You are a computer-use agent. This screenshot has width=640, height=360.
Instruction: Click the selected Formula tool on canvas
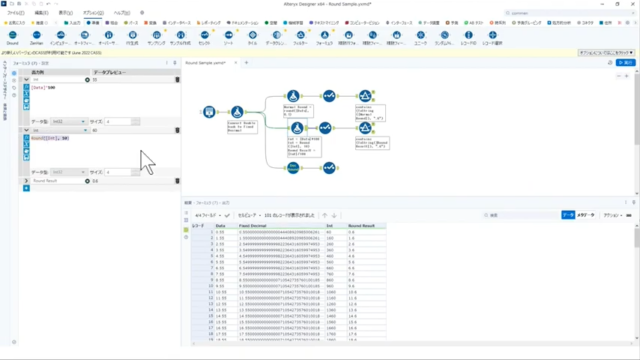point(297,128)
